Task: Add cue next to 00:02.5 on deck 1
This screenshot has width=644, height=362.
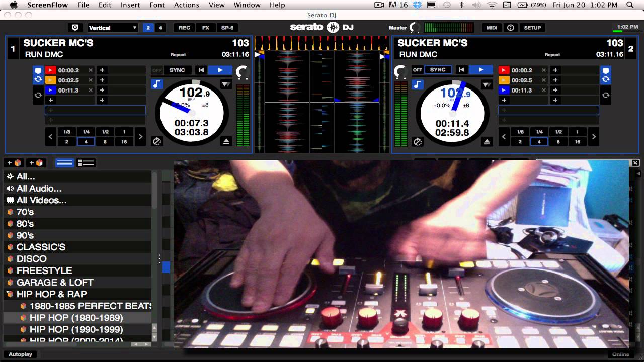Action: pos(102,80)
